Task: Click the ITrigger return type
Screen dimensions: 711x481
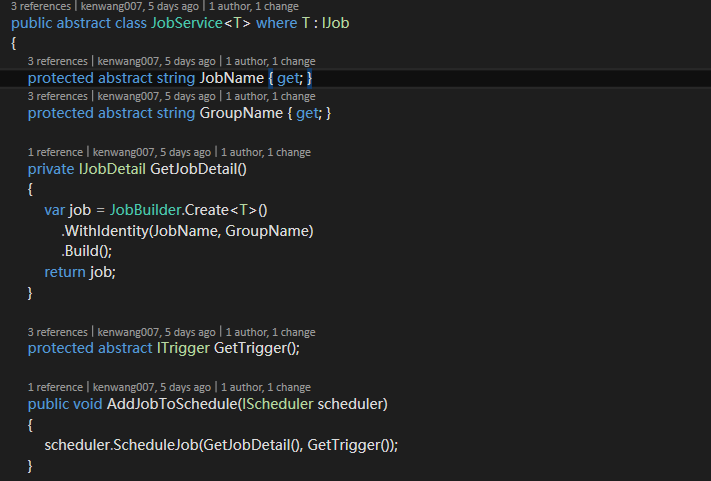Action: pos(183,348)
